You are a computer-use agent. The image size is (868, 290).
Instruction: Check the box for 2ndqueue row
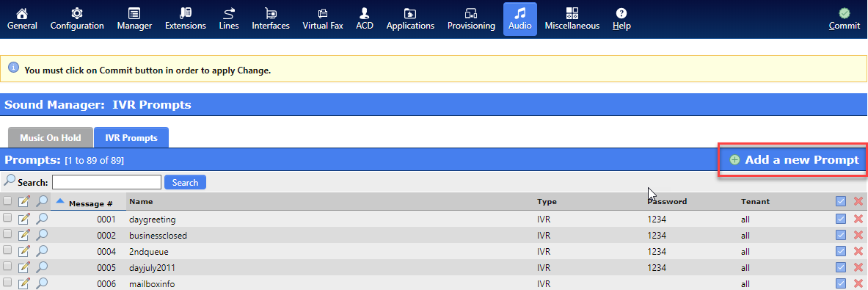click(x=7, y=251)
